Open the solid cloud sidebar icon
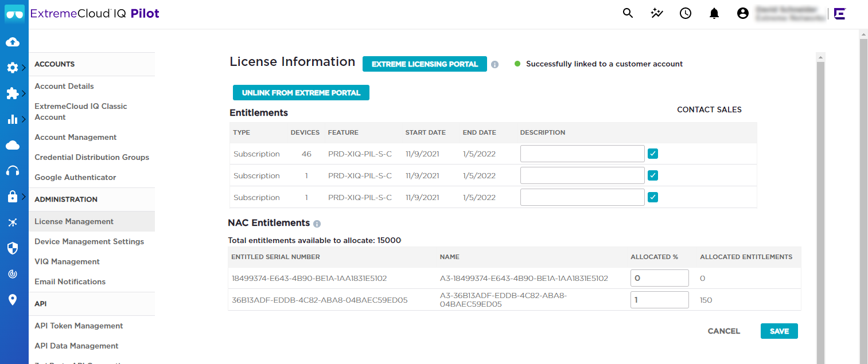868x364 pixels. (x=13, y=145)
